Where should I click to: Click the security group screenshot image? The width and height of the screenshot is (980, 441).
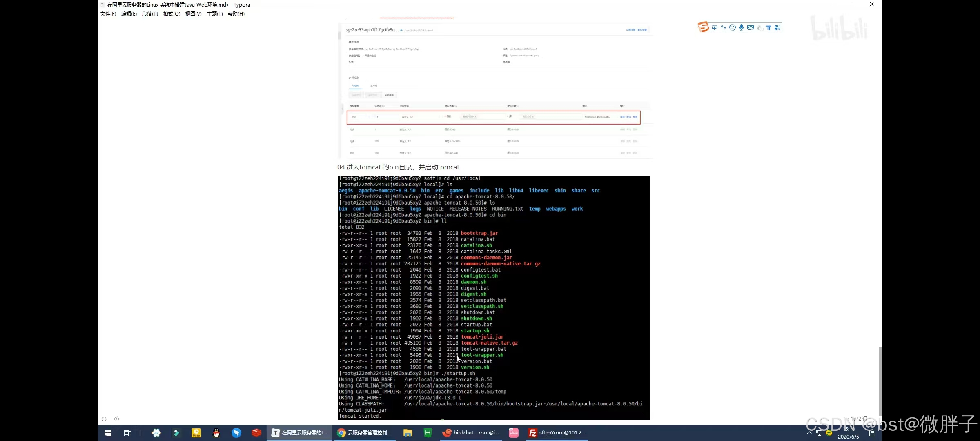coord(494,91)
